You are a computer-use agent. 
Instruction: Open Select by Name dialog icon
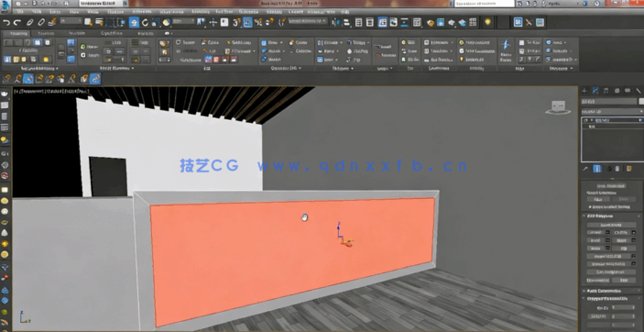pyautogui.click(x=99, y=22)
